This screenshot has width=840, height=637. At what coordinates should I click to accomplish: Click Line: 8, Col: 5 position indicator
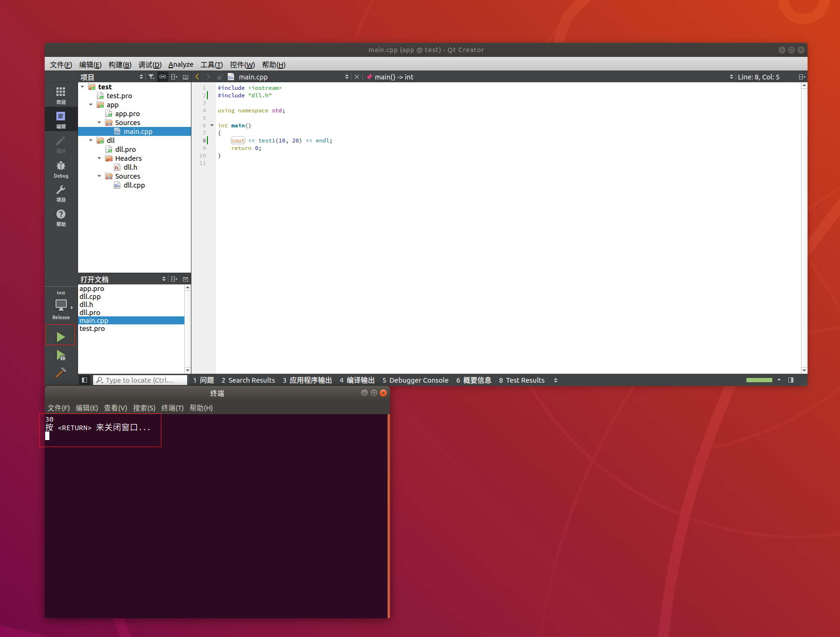click(x=758, y=77)
